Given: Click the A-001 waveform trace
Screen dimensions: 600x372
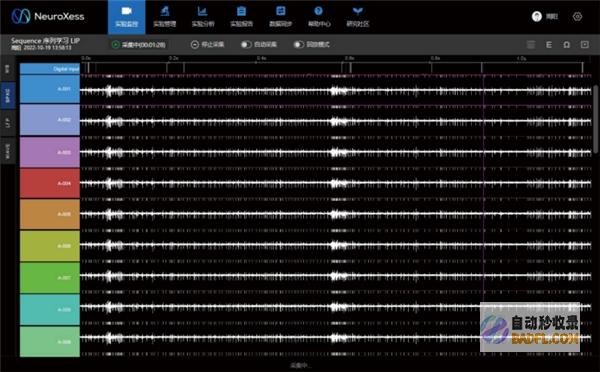Looking at the screenshot, I should (336, 91).
